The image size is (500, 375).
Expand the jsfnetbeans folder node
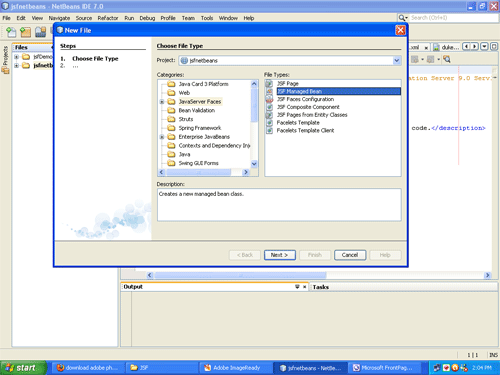click(x=16, y=66)
